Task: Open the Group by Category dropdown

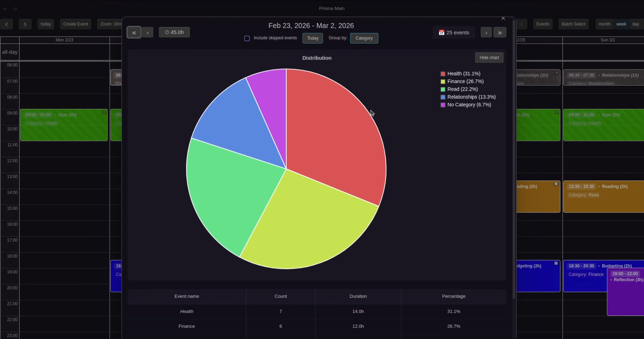Action: [364, 38]
